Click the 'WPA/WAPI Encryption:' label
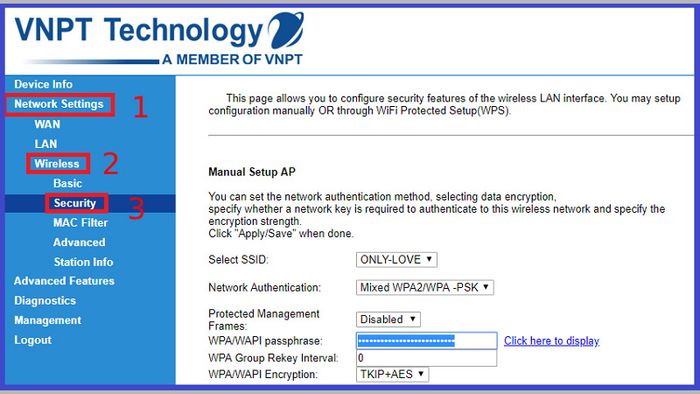 263,374
